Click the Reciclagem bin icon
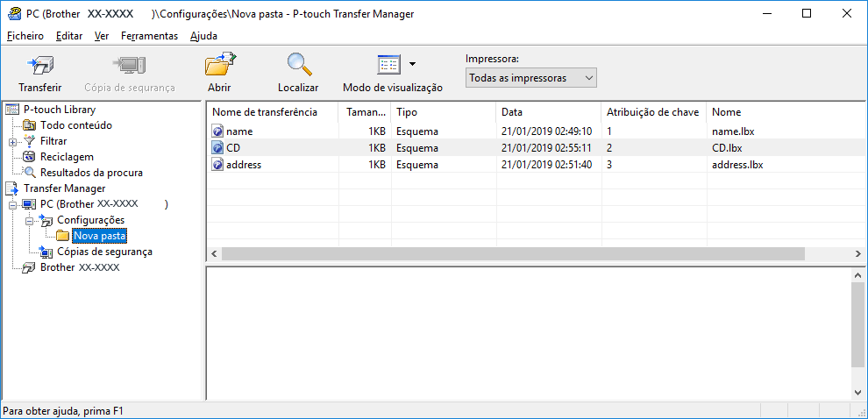 coord(30,157)
